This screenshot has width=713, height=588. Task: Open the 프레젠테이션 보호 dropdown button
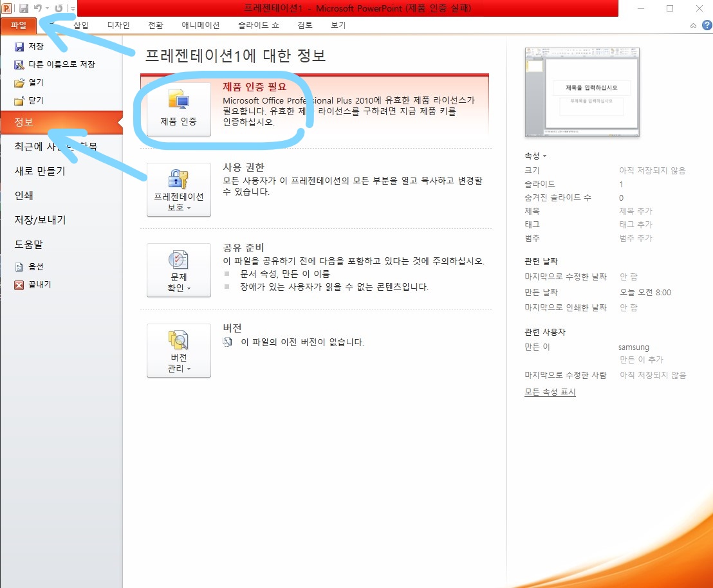click(179, 190)
